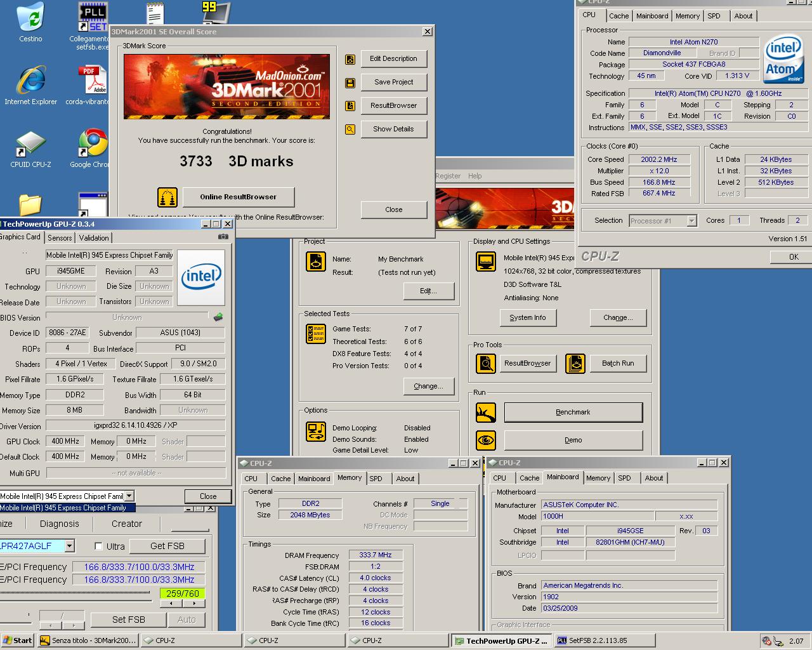The width and height of the screenshot is (812, 650).
Task: Select the Diagnosis tab in SetFSB
Action: [60, 524]
